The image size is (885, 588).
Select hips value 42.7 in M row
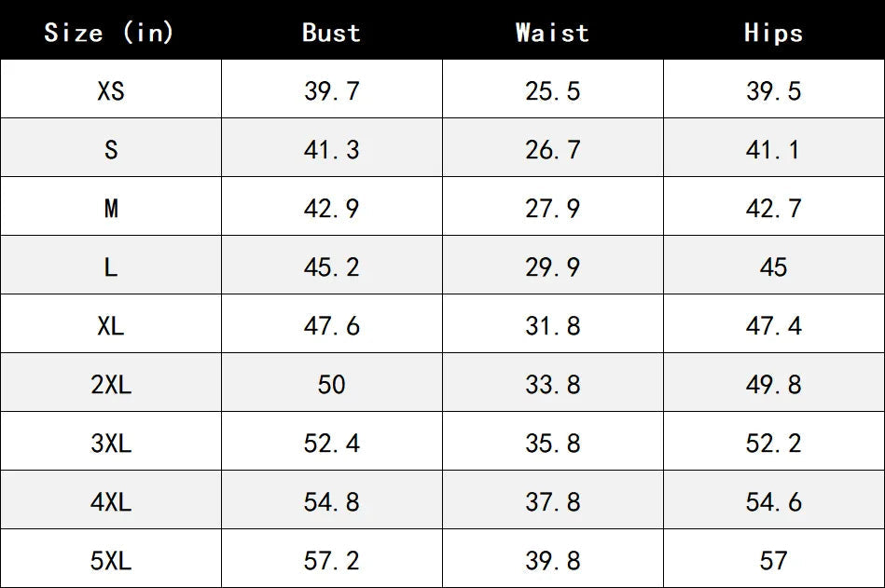[x=773, y=208]
